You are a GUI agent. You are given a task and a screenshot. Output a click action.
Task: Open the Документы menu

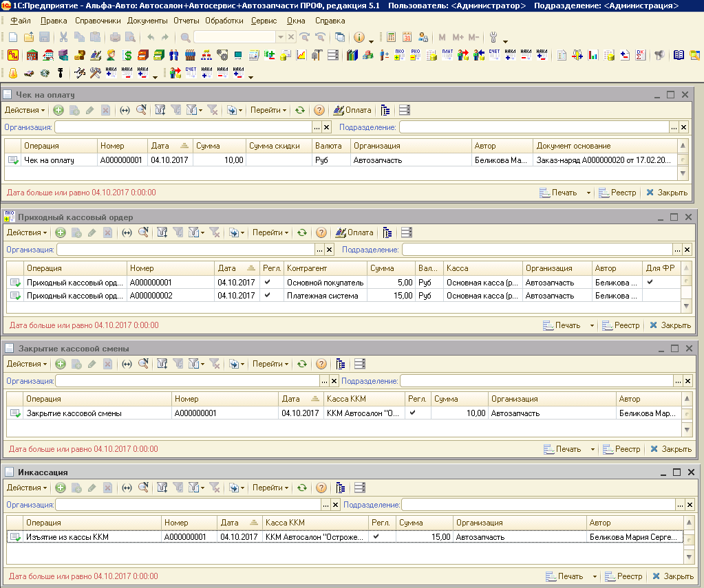[x=147, y=21]
